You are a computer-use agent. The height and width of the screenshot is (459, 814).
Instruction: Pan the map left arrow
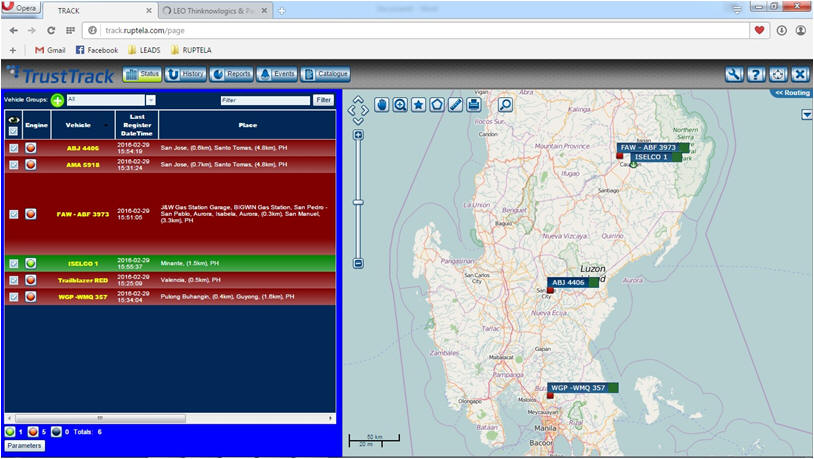point(351,110)
